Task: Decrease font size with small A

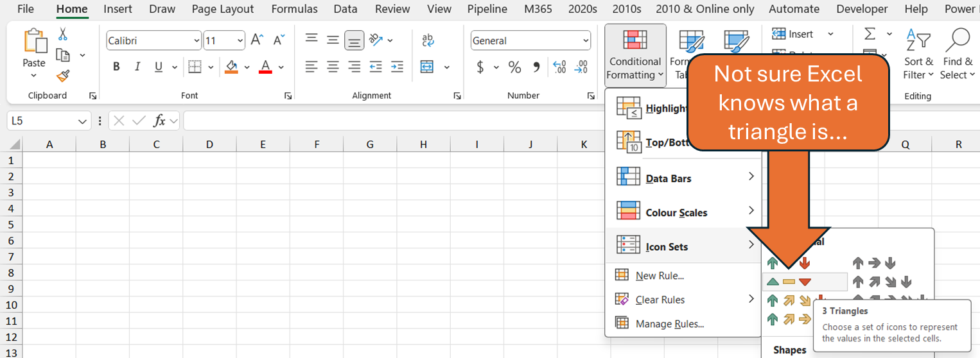Action: (279, 40)
